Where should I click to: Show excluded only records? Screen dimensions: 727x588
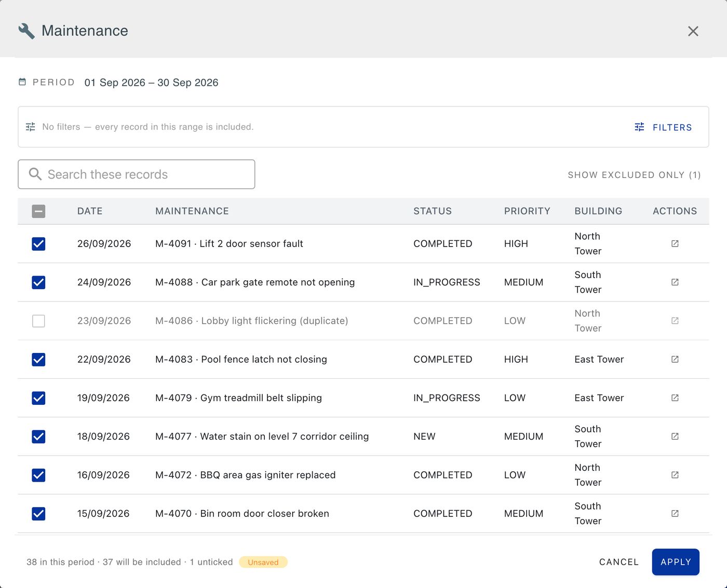pos(634,175)
